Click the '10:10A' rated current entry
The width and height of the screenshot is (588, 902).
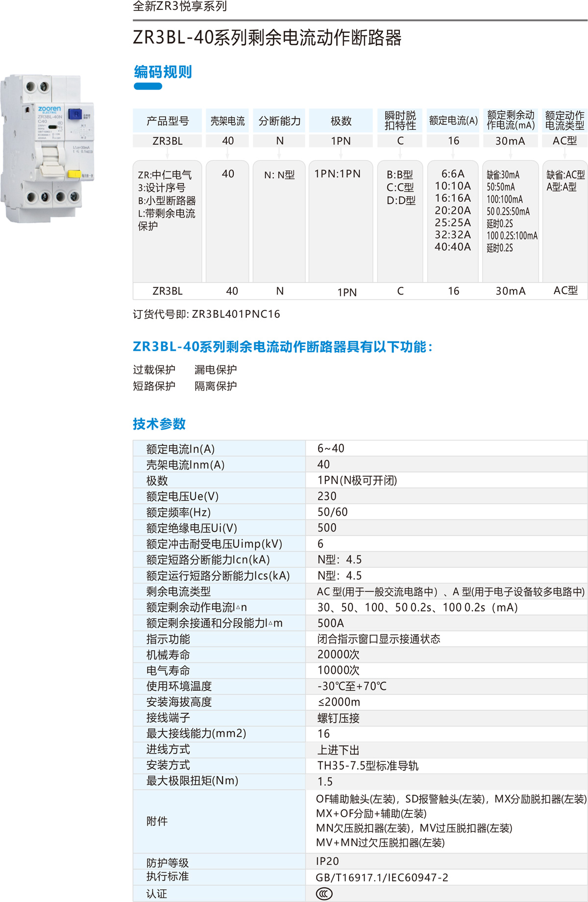pos(453,186)
